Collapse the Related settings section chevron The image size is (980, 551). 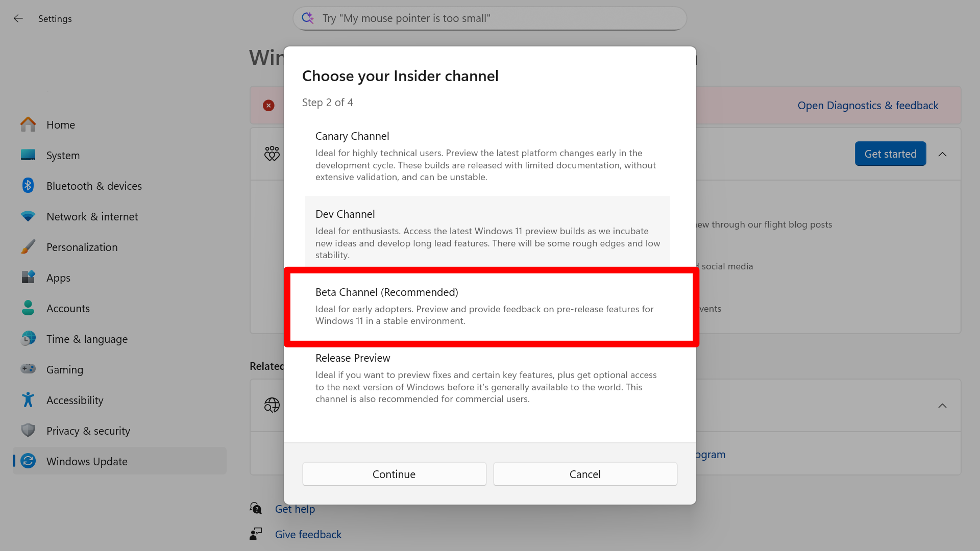pos(942,406)
